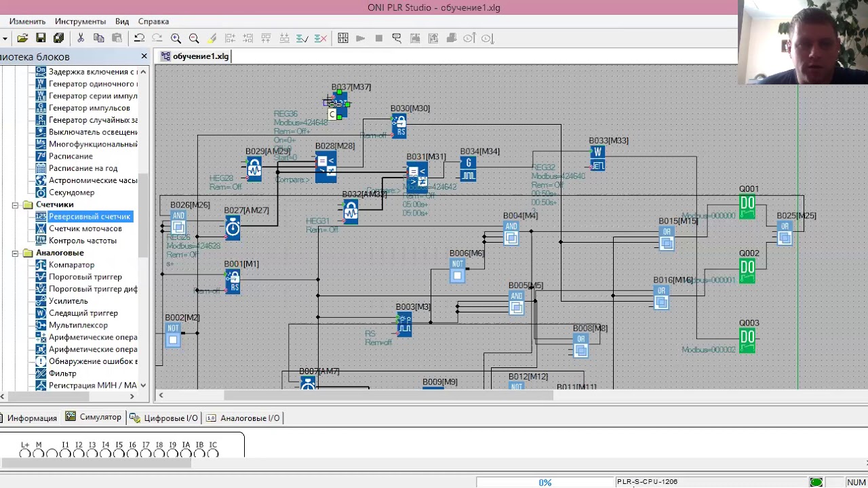
Task: Close the block library panel
Action: (144, 56)
